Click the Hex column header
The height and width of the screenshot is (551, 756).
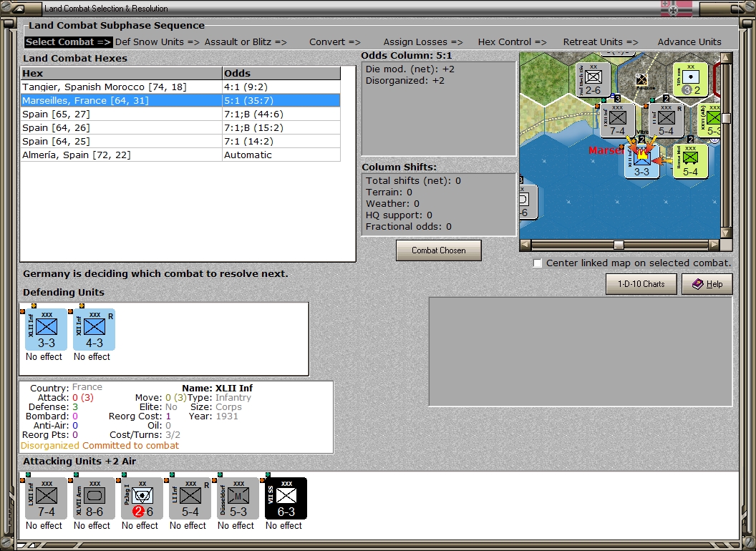coord(122,73)
